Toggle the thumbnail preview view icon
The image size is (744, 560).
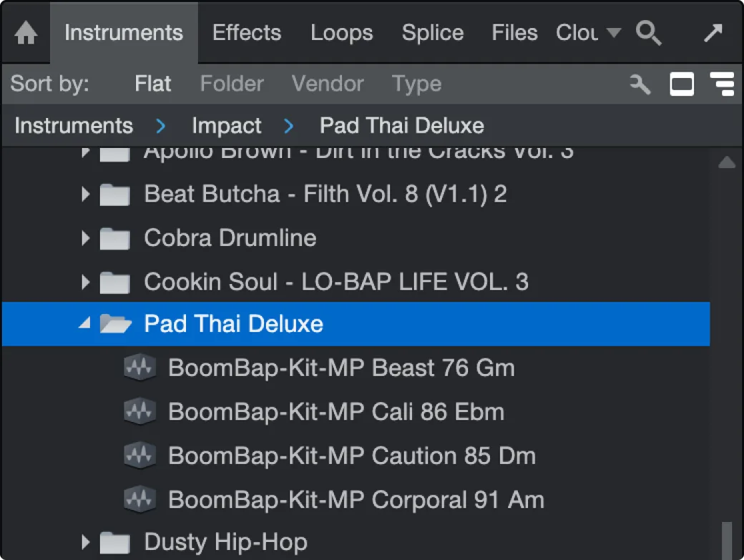click(681, 84)
